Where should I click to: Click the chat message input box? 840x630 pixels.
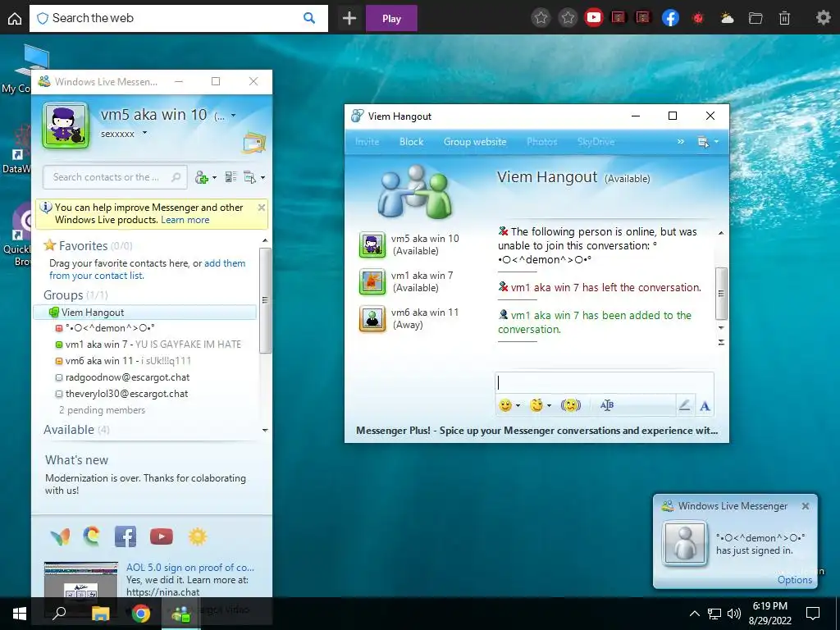pos(605,383)
